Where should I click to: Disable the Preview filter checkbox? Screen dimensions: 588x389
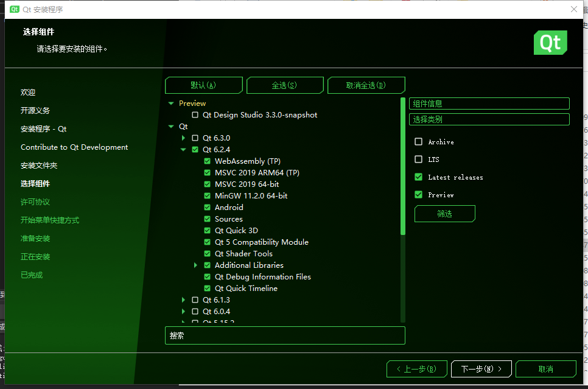click(x=419, y=195)
